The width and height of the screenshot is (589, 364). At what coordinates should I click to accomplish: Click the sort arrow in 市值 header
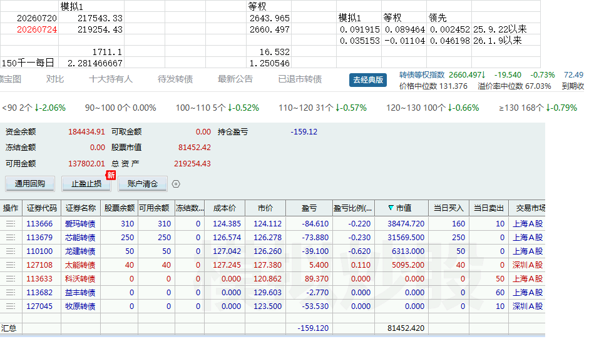pyautogui.click(x=391, y=208)
